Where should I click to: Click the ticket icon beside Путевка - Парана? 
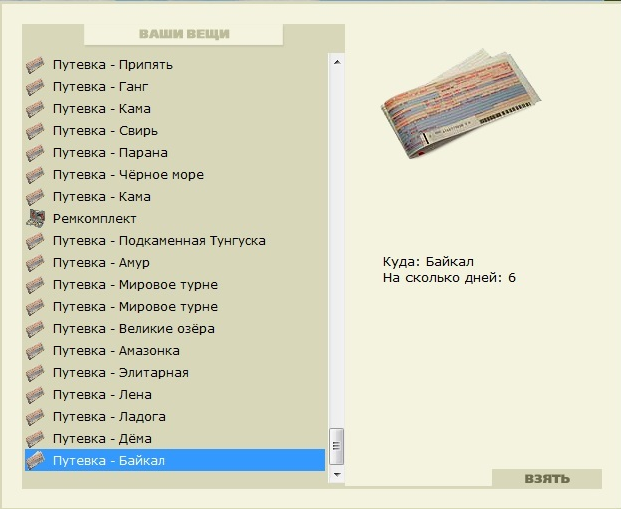35,153
